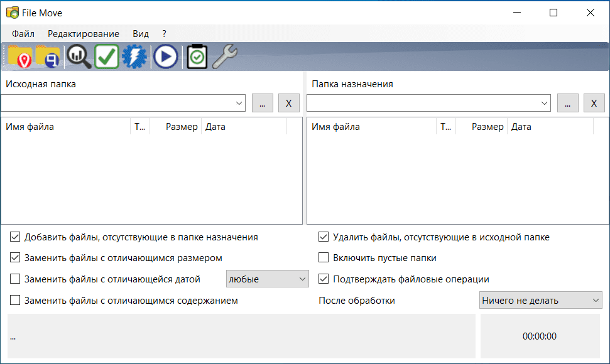
Task: Open the 'любые' date dropdown
Action: click(267, 279)
